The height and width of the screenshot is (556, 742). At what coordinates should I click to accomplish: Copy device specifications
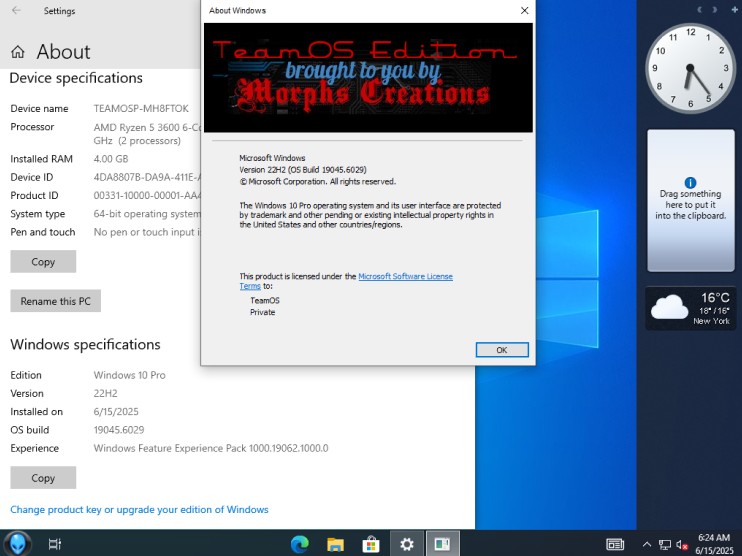pos(43,262)
